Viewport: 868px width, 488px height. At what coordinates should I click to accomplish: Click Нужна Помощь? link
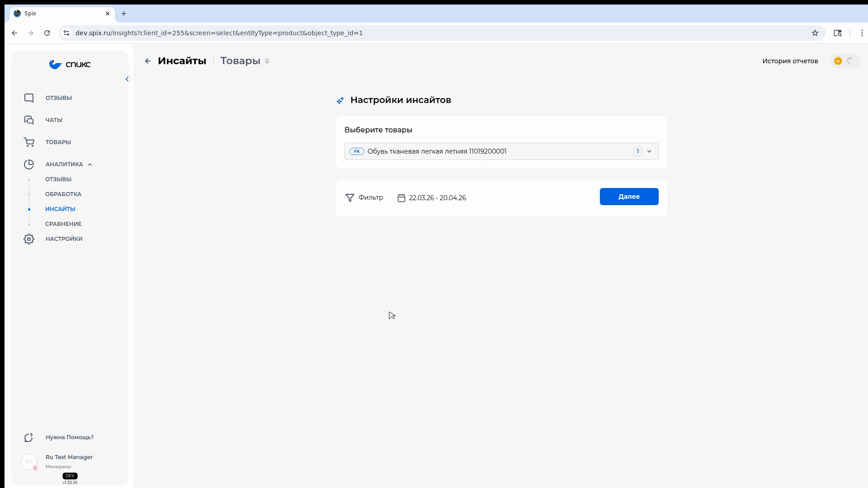[70, 437]
